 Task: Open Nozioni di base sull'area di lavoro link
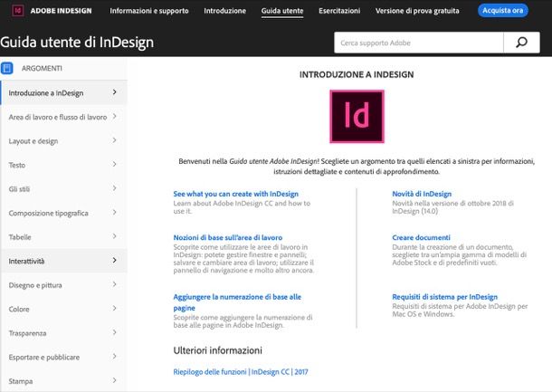pyautogui.click(x=228, y=237)
